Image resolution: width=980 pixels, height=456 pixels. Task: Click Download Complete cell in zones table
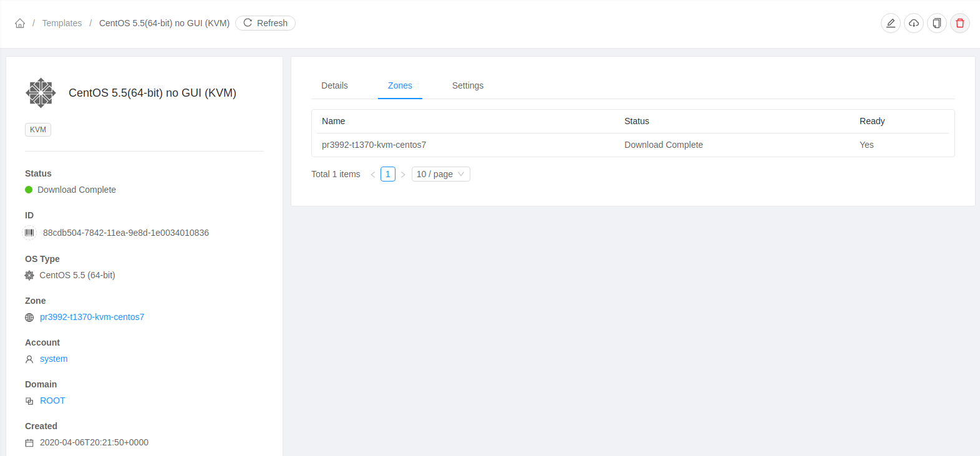[664, 145]
